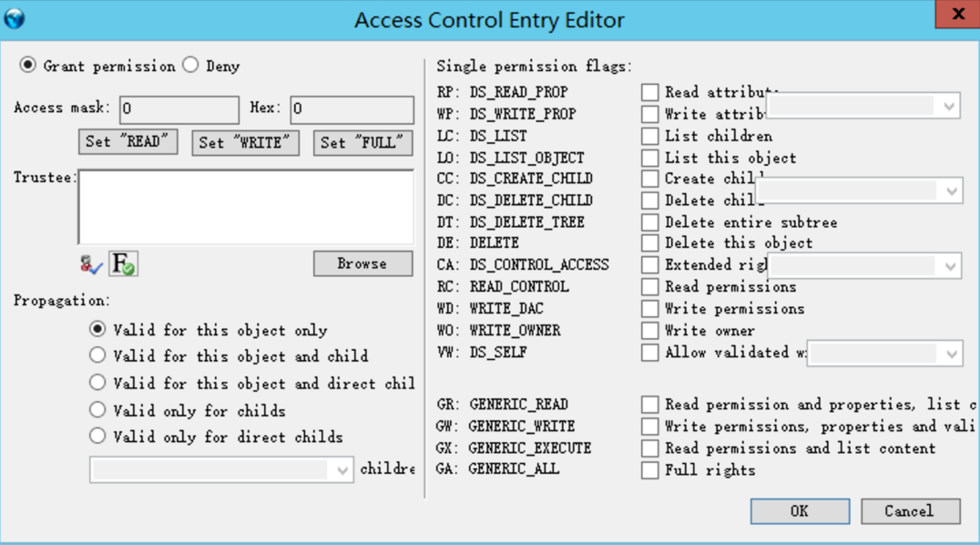Click the Set "WRITE" button

click(245, 143)
